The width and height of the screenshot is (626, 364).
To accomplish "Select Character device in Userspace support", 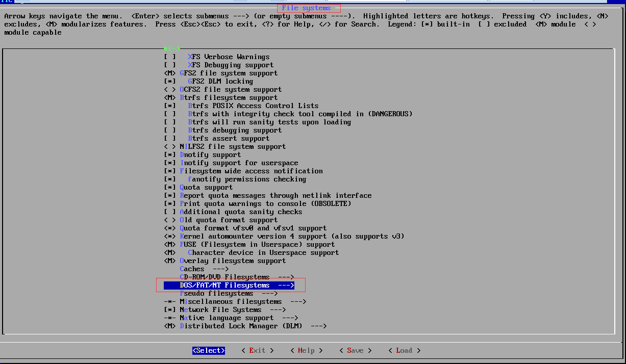I will [252, 252].
